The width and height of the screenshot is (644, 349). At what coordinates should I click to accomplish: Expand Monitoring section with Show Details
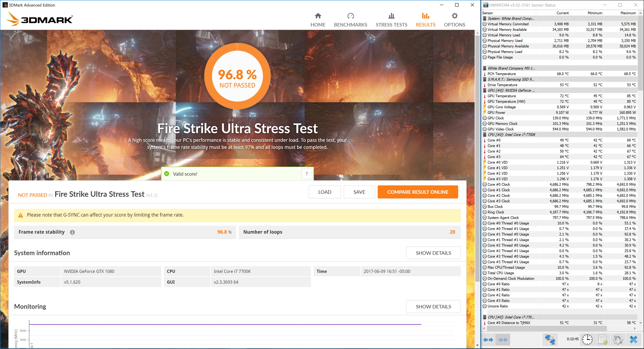(x=433, y=307)
